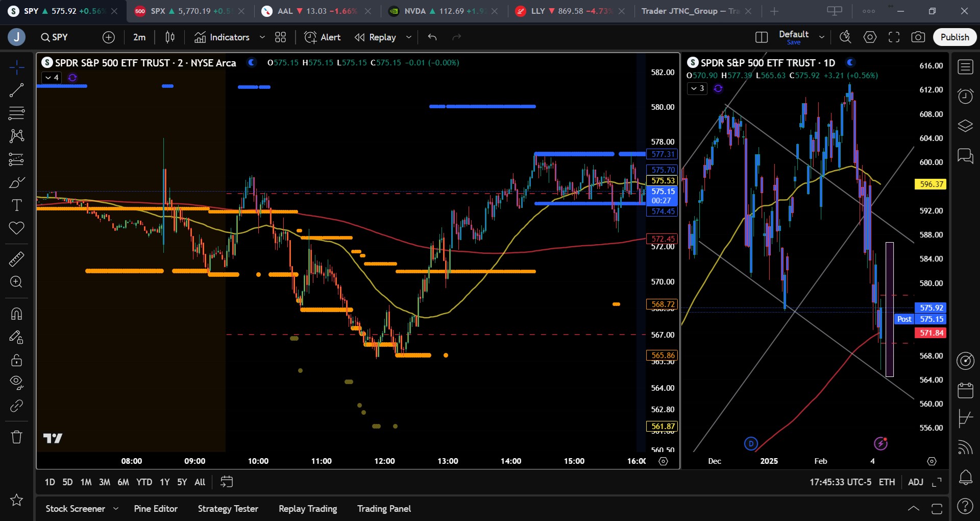The height and width of the screenshot is (521, 980).
Task: Toggle ADJ dividend adjustment
Action: pyautogui.click(x=916, y=482)
